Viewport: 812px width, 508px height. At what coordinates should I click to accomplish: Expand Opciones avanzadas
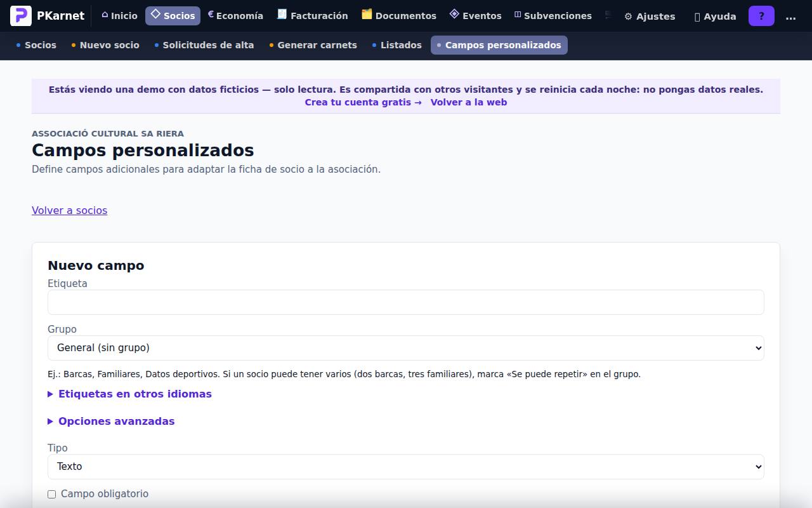coord(112,421)
